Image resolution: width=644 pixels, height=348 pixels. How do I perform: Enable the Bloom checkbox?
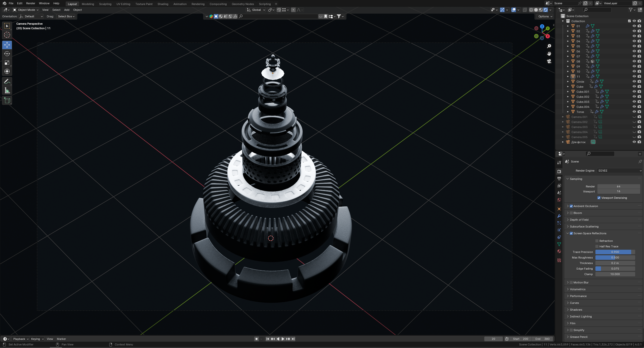click(571, 213)
